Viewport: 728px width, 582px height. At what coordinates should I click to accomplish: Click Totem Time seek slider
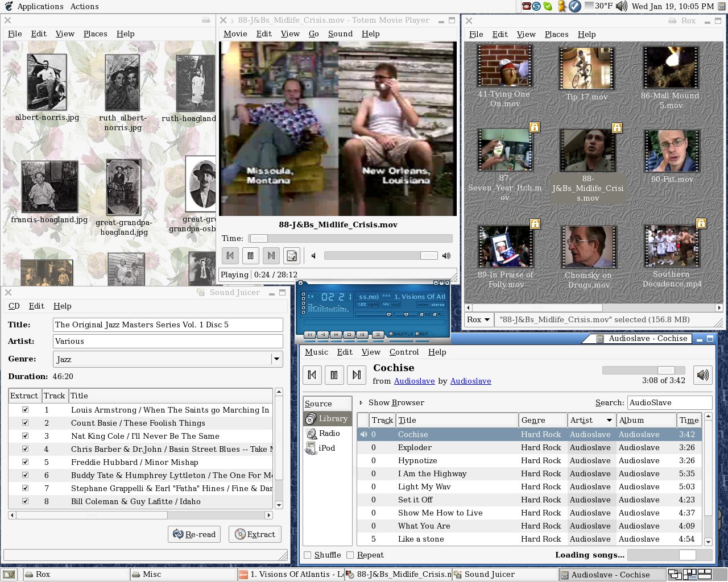[x=350, y=239]
